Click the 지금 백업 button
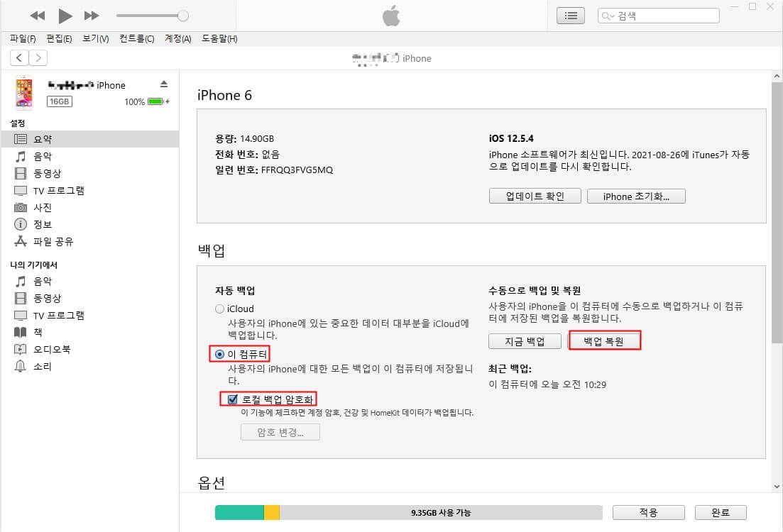This screenshot has width=783, height=532. pyautogui.click(x=525, y=341)
